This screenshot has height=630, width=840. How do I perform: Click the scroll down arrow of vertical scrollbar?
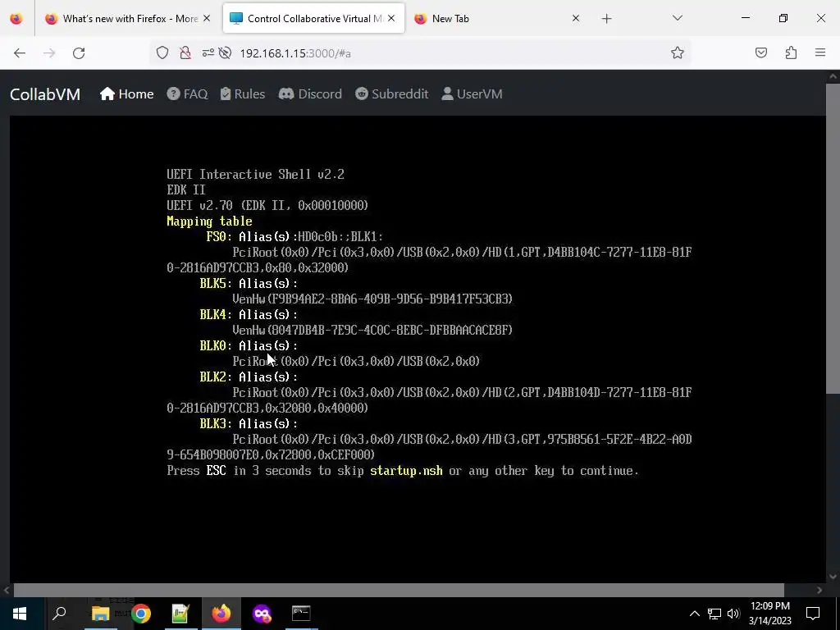click(833, 577)
